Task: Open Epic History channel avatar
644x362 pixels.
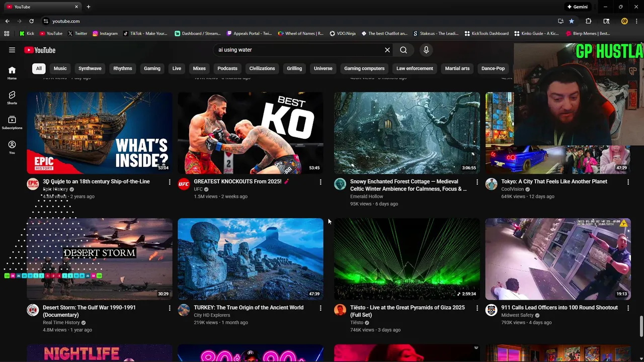Action: tap(33, 184)
